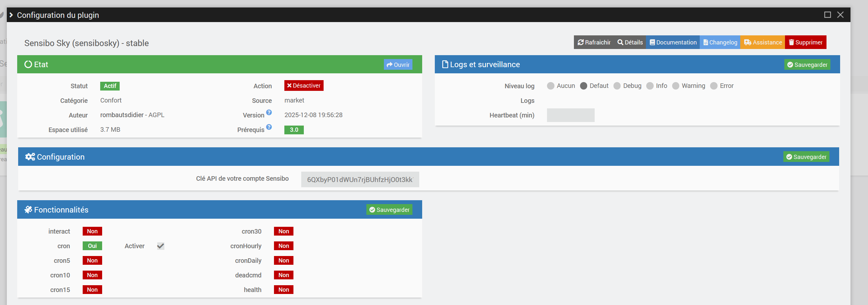Select the Error log level
The height and width of the screenshot is (305, 868).
714,86
